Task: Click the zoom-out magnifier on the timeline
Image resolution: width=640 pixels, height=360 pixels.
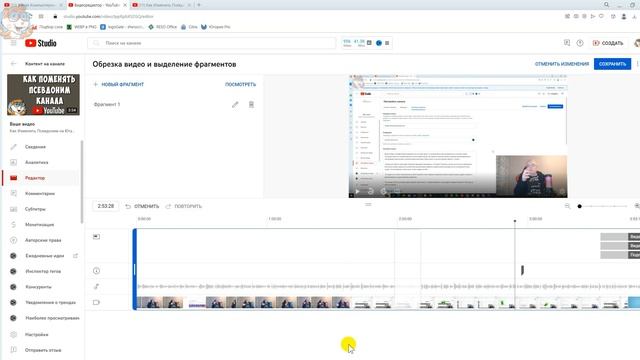Action: click(567, 206)
